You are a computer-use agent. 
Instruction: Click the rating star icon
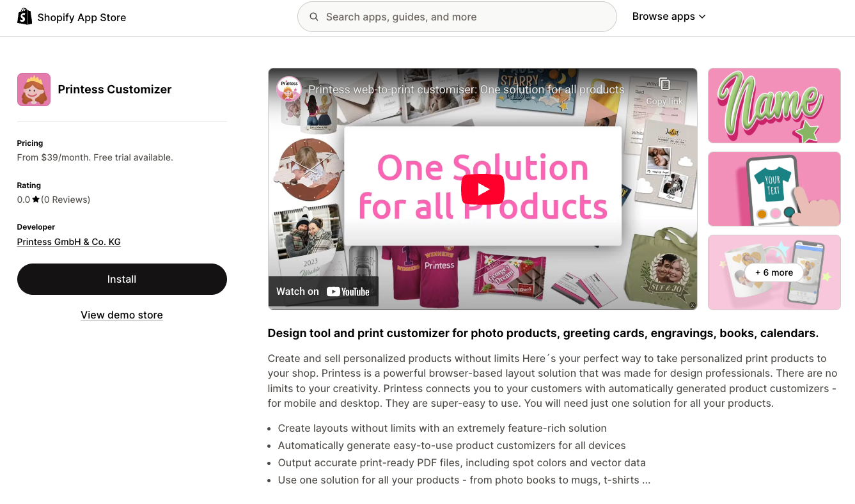pos(36,200)
